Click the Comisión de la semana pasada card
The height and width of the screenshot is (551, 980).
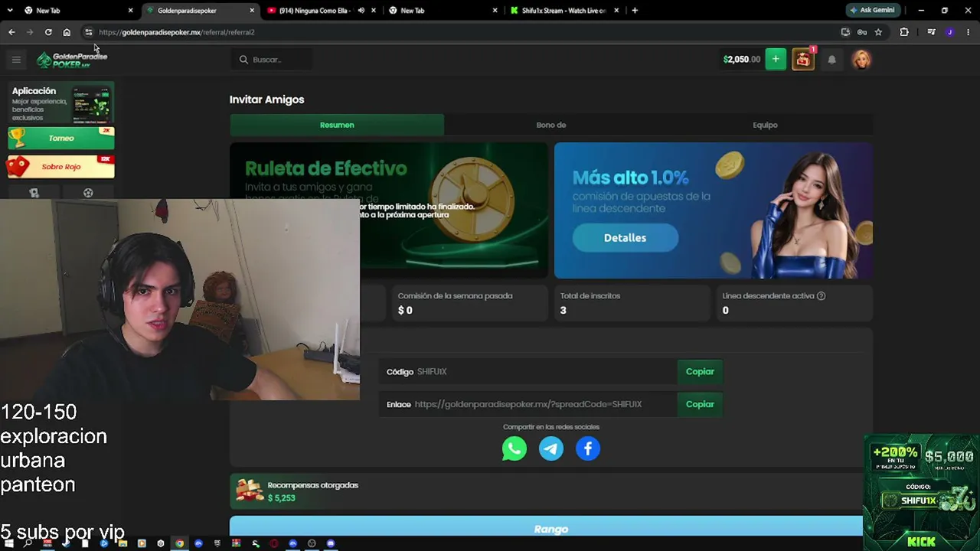(469, 303)
